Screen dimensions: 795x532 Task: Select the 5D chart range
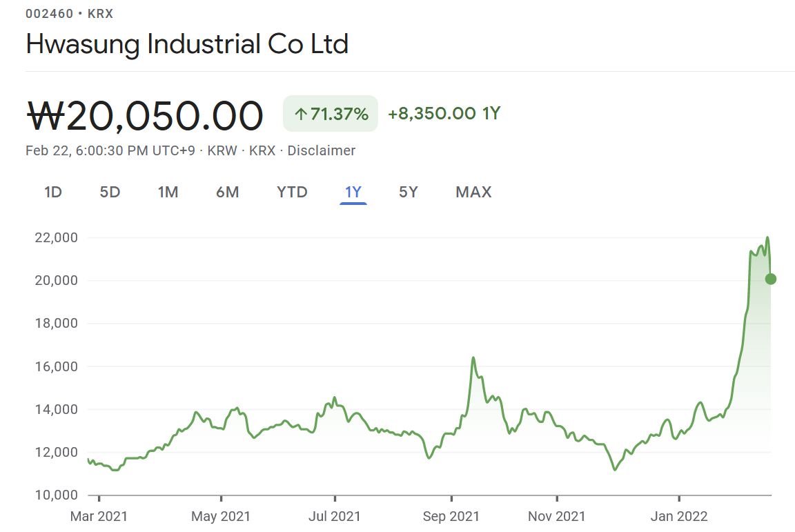(x=110, y=192)
